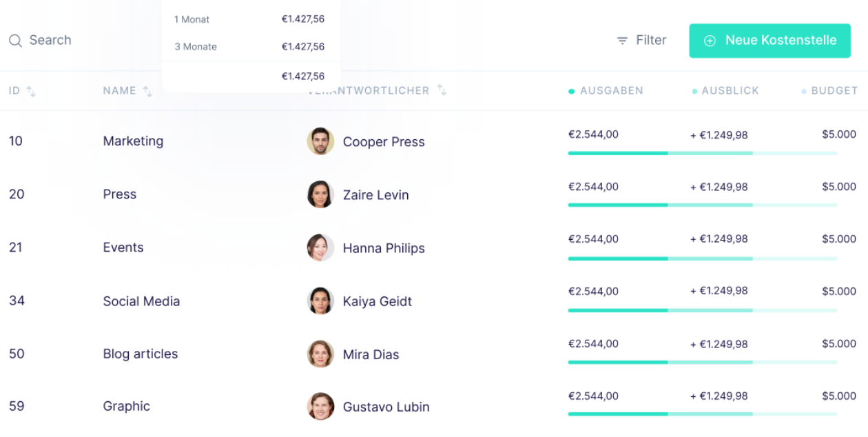Open the Social Media row
The width and height of the screenshot is (868, 437).
point(141,301)
